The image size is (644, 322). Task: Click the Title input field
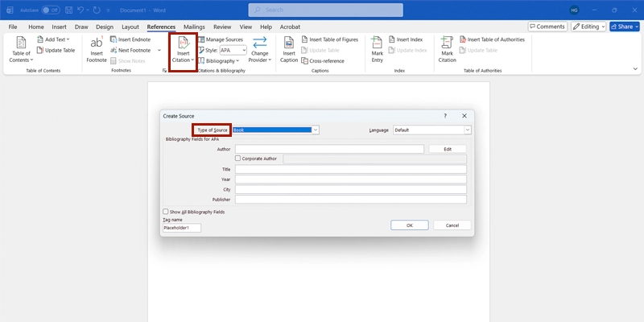tap(350, 169)
